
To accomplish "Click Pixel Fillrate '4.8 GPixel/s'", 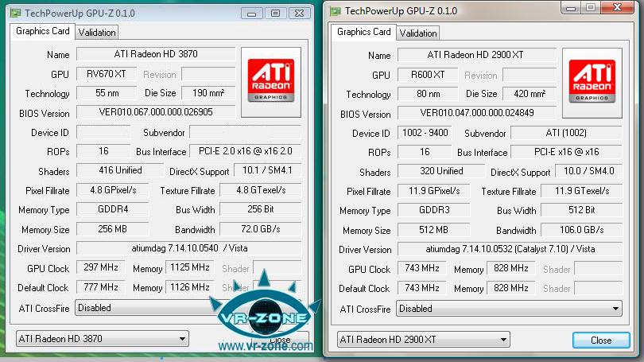I will coord(113,190).
